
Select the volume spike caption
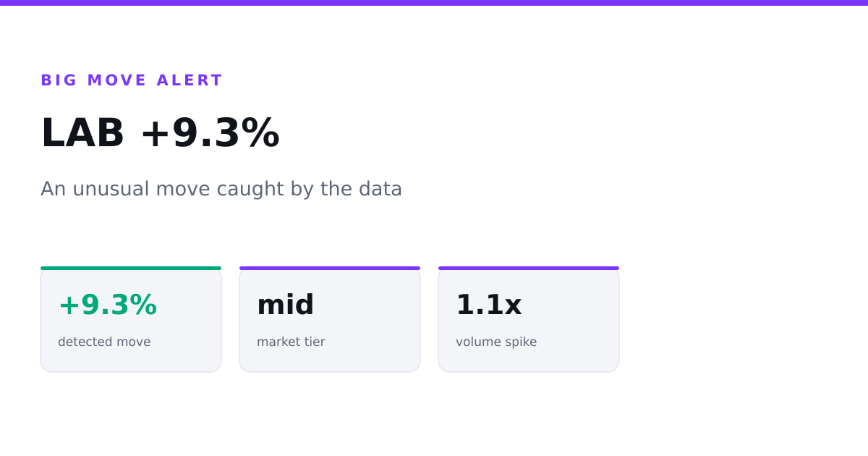point(496,342)
